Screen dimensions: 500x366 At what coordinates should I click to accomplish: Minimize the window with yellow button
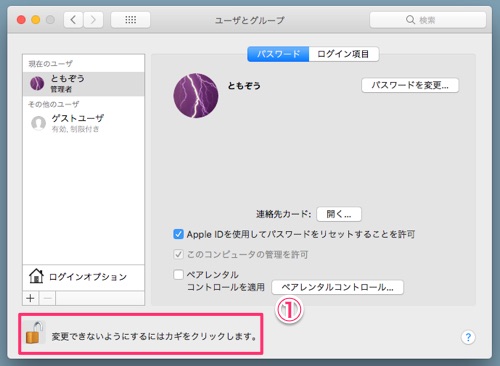pos(36,20)
